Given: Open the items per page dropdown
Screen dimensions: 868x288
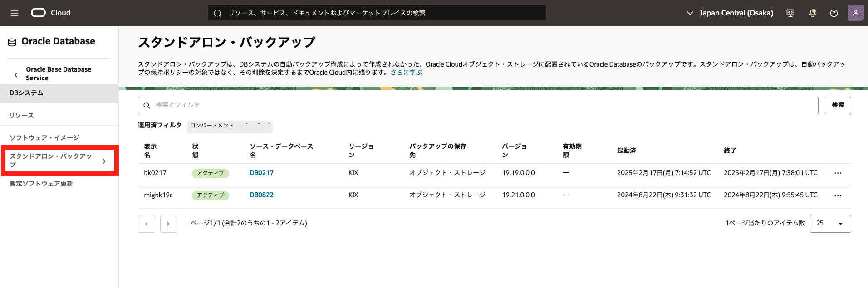Looking at the screenshot, I should (x=830, y=224).
